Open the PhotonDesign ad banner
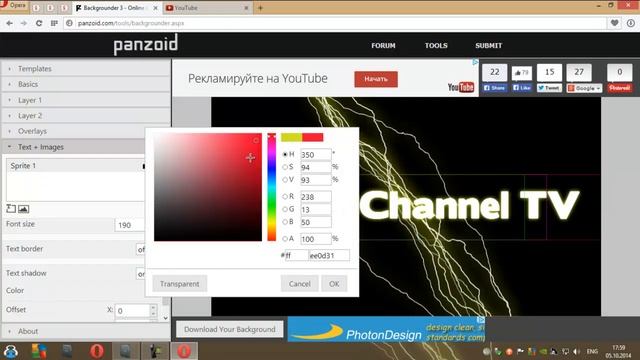The width and height of the screenshot is (640, 360). (386, 329)
